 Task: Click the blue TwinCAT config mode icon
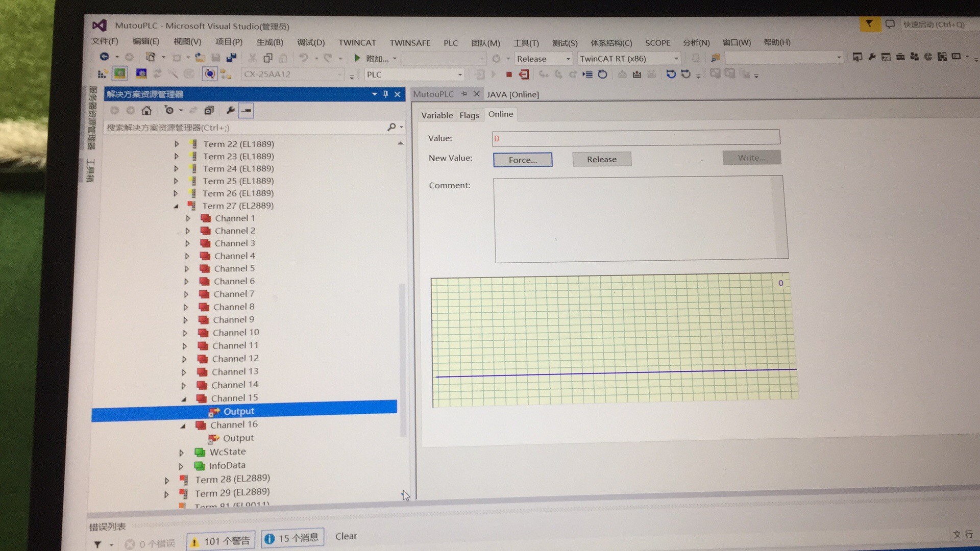[141, 73]
